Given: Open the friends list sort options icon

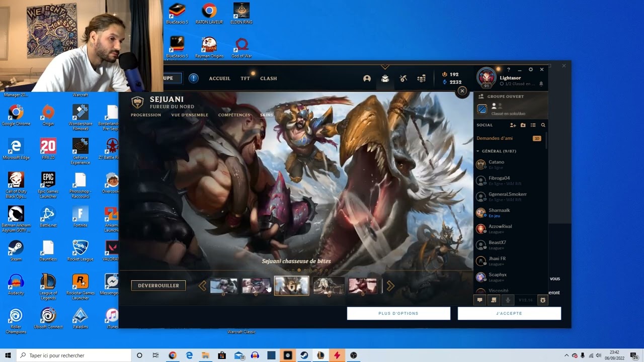Looking at the screenshot, I should click(533, 125).
